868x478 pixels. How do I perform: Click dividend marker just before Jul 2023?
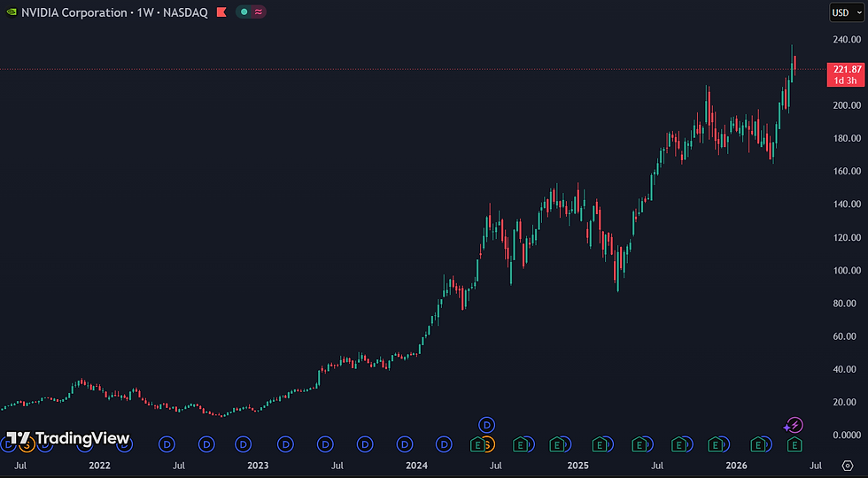pos(325,443)
